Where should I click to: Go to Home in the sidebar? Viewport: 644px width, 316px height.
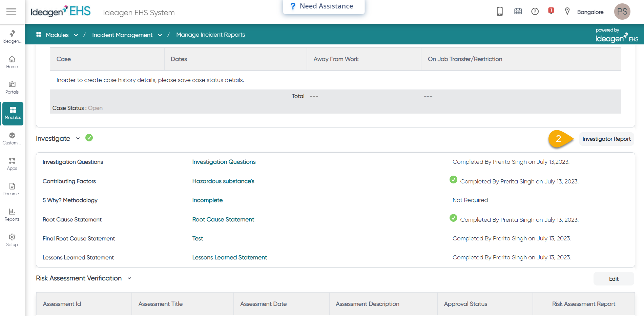pos(12,62)
